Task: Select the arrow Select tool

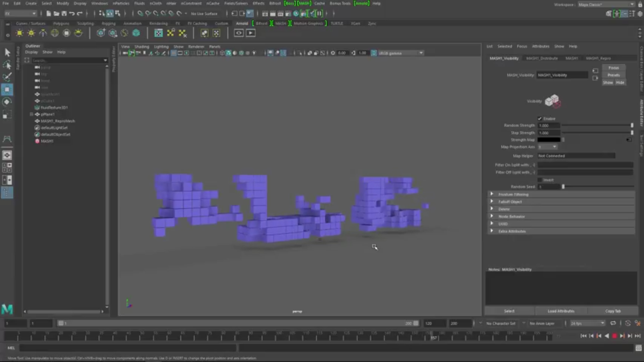Action: pyautogui.click(x=7, y=52)
